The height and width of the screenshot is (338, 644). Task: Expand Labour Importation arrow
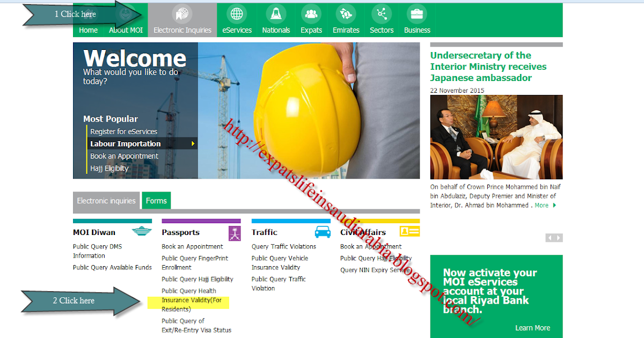pos(193,144)
